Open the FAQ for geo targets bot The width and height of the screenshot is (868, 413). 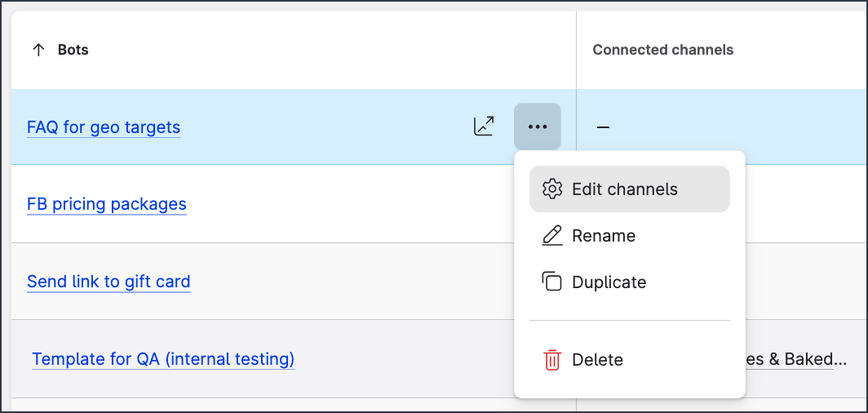[x=104, y=127]
